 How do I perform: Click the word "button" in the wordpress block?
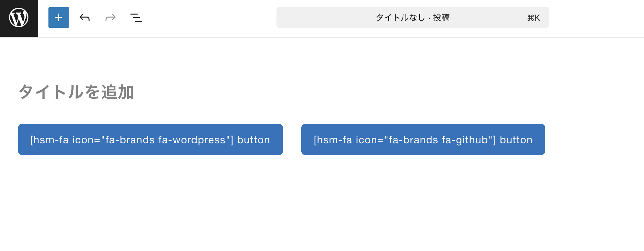(254, 140)
